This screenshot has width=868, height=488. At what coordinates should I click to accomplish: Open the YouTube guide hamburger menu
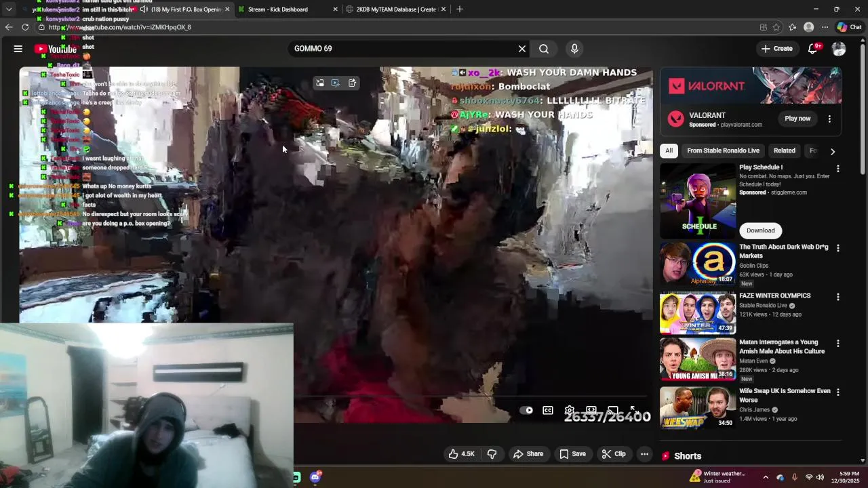coord(18,49)
